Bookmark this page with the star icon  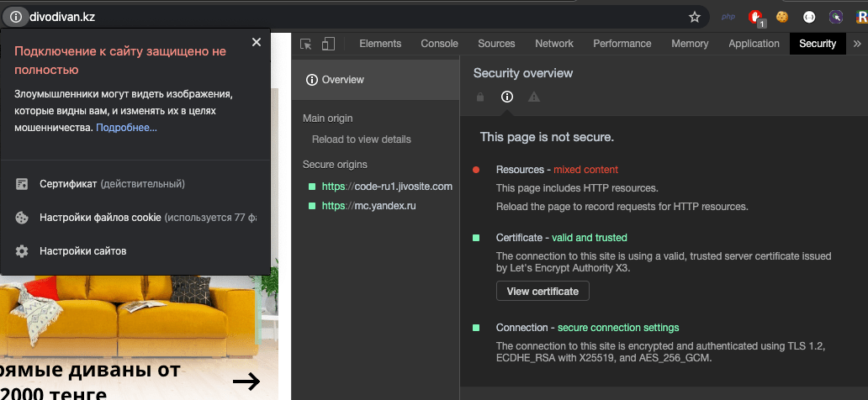[695, 16]
